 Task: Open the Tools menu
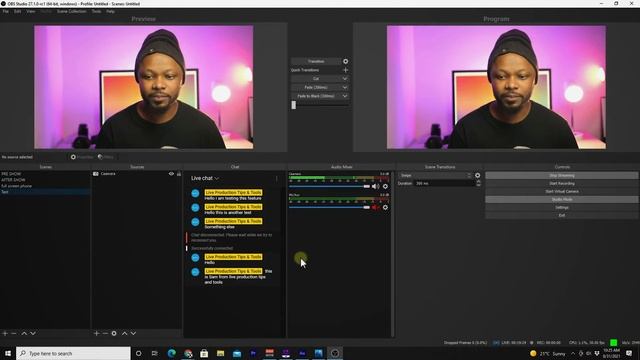96,11
